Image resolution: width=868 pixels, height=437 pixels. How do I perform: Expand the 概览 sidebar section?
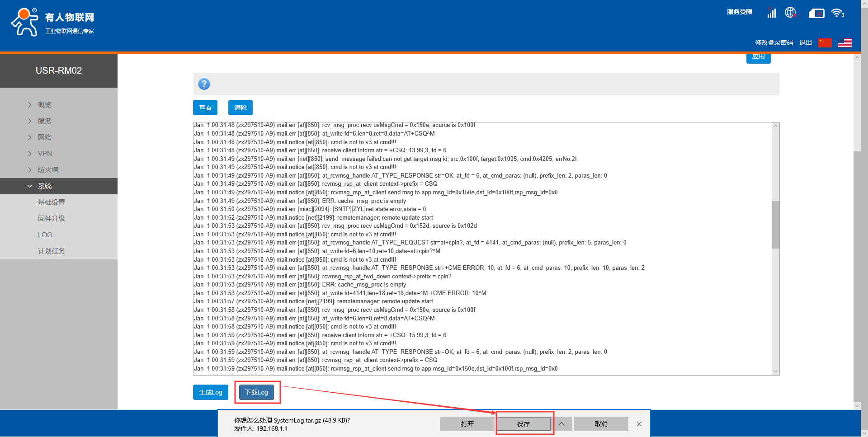(x=45, y=105)
